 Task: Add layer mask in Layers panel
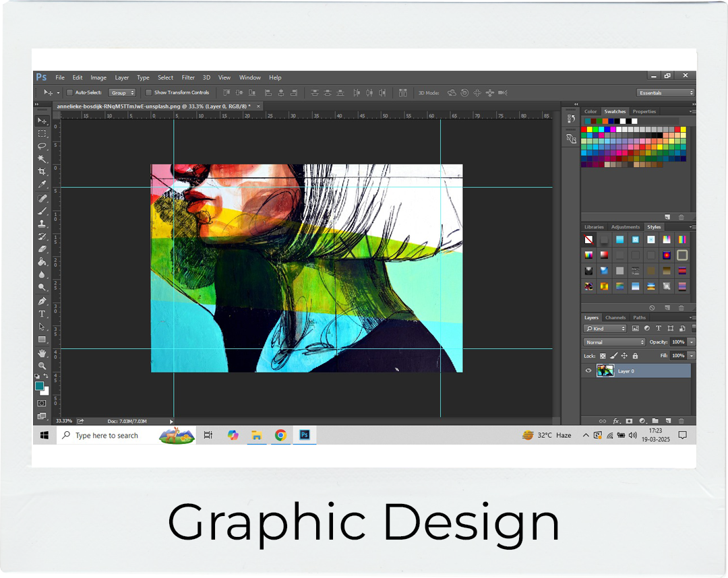tap(629, 421)
